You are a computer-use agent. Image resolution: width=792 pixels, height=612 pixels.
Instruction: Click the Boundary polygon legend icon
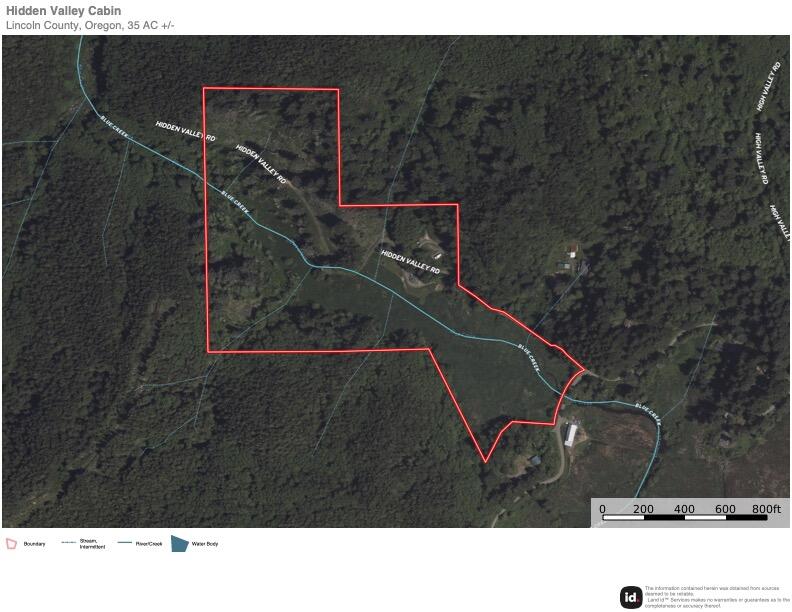tap(11, 544)
